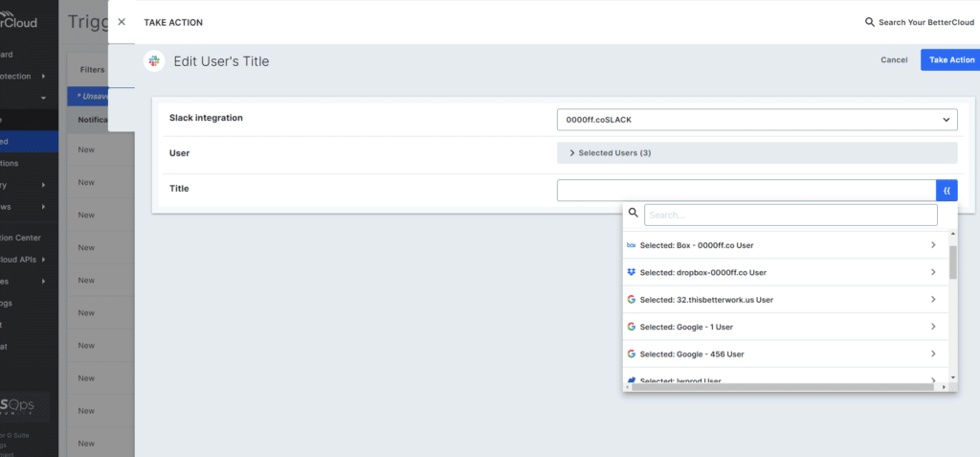980x457 pixels.
Task: Click the vertical scrollbar thumb in variable list
Action: click(x=952, y=262)
